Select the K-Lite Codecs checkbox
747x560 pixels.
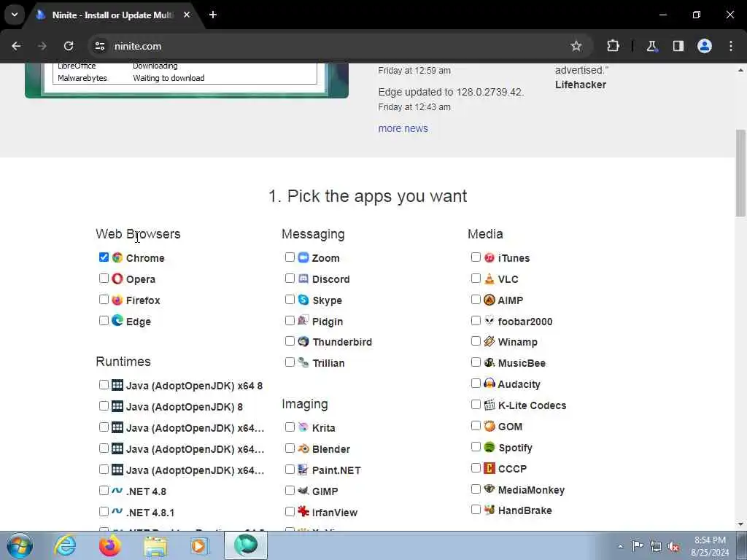(x=476, y=405)
